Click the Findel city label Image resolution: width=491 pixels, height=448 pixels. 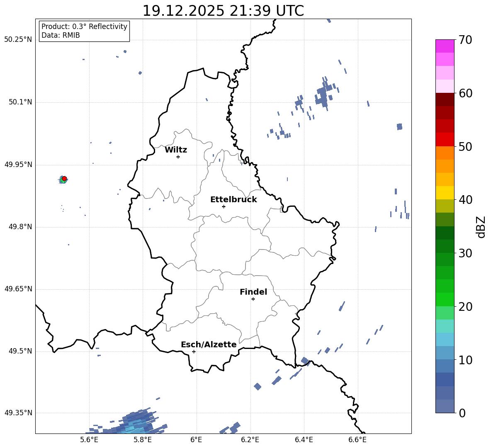coord(253,292)
